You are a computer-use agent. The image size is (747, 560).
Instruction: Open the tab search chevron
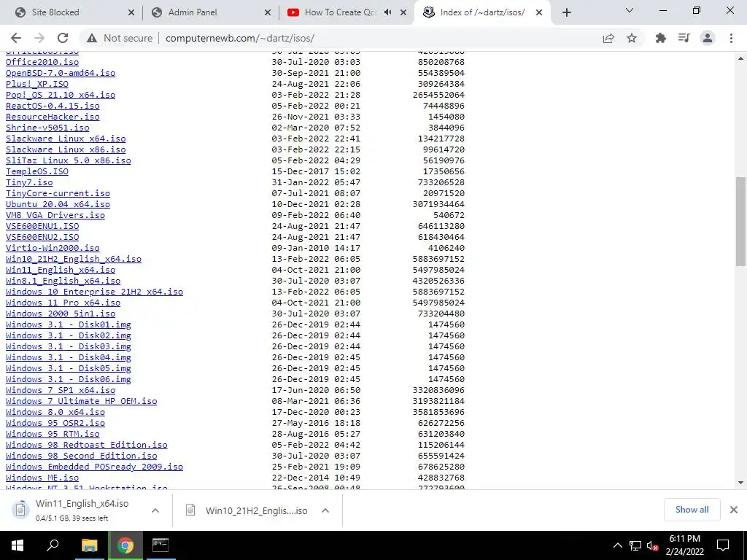[630, 10]
